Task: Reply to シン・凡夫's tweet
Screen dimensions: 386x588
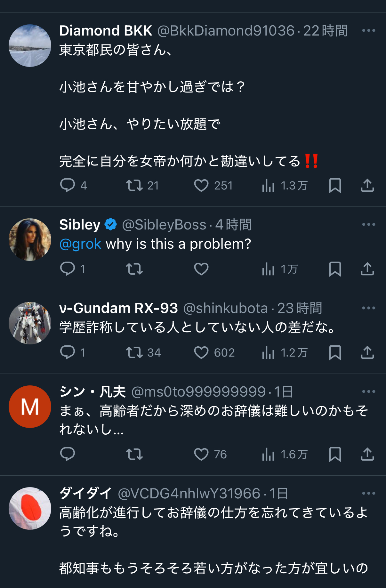Action: click(68, 454)
